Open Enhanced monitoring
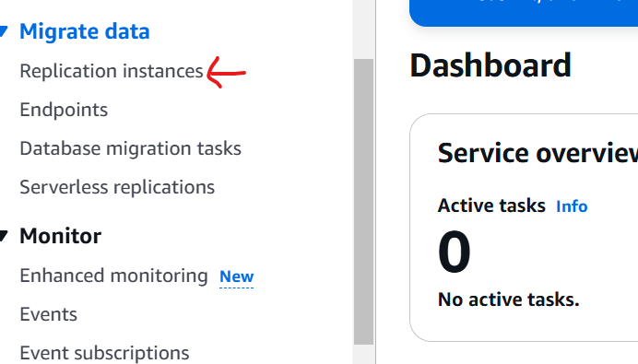638x364 pixels. [114, 276]
